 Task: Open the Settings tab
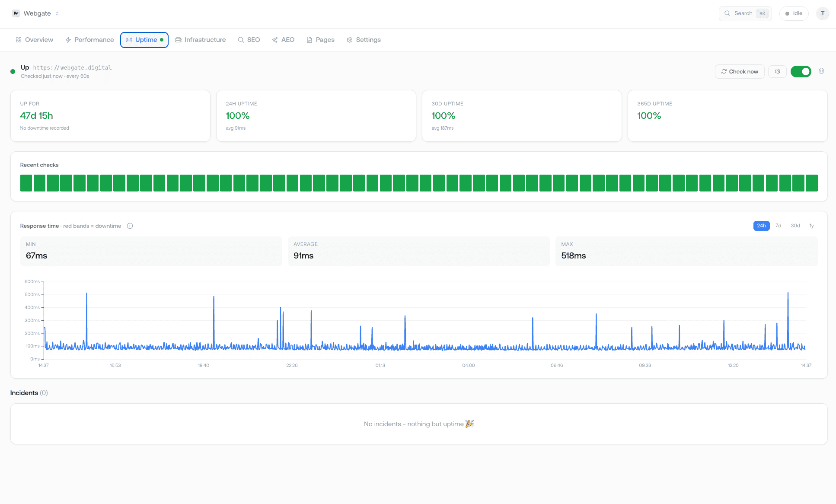[364, 40]
